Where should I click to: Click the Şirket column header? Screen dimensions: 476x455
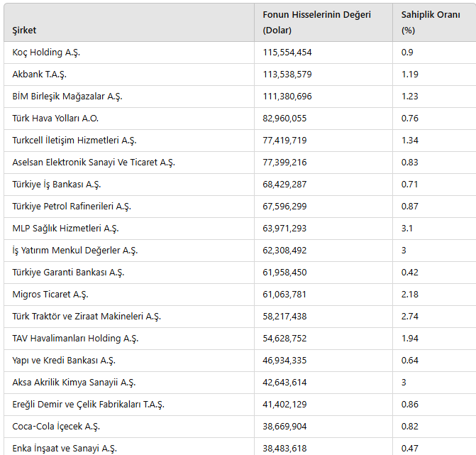click(x=25, y=31)
